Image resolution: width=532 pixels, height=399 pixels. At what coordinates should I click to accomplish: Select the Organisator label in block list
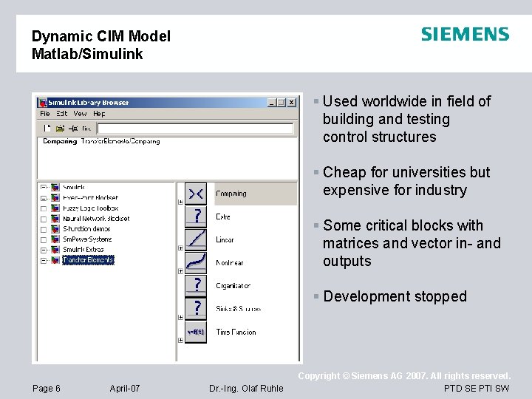[x=233, y=286]
